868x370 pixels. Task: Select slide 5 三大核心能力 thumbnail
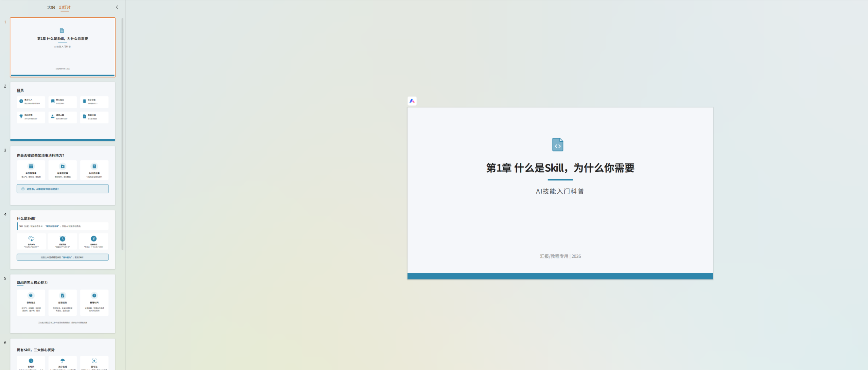[63, 303]
